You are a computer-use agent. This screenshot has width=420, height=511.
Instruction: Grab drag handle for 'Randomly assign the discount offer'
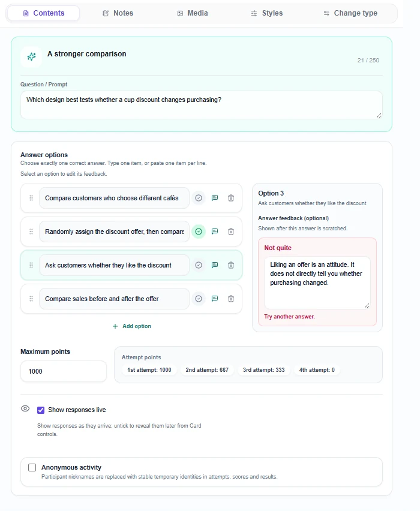tap(31, 232)
